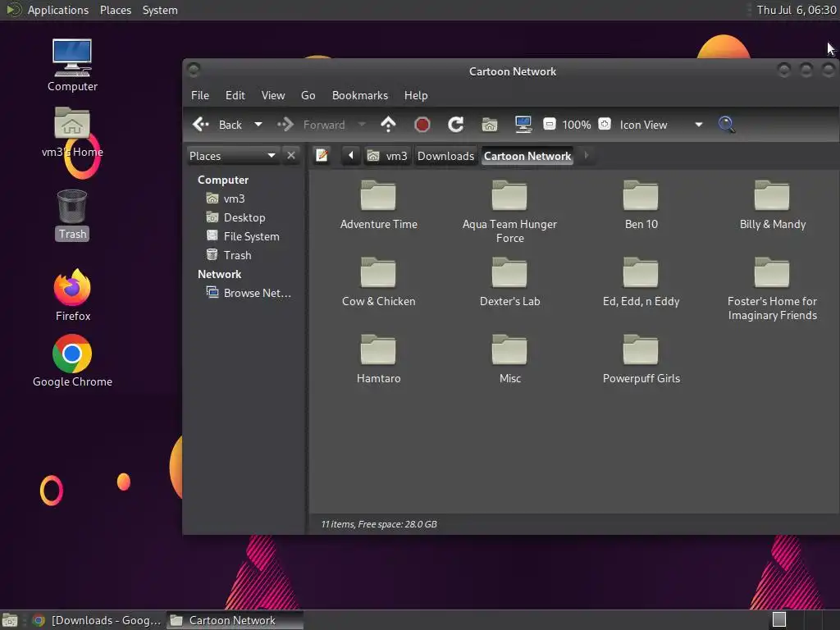Switch to Downloads - Google Chrome taskbar window
840x630 pixels.
[97, 620]
